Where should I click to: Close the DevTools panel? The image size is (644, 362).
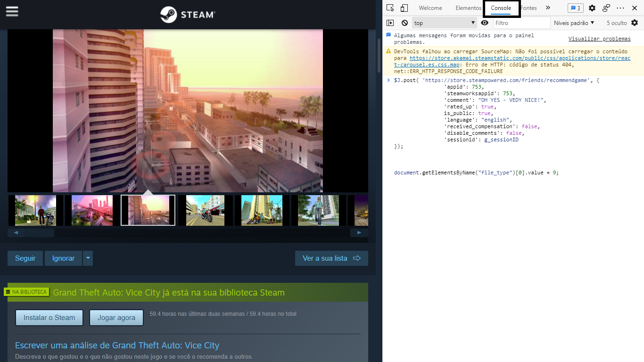635,8
